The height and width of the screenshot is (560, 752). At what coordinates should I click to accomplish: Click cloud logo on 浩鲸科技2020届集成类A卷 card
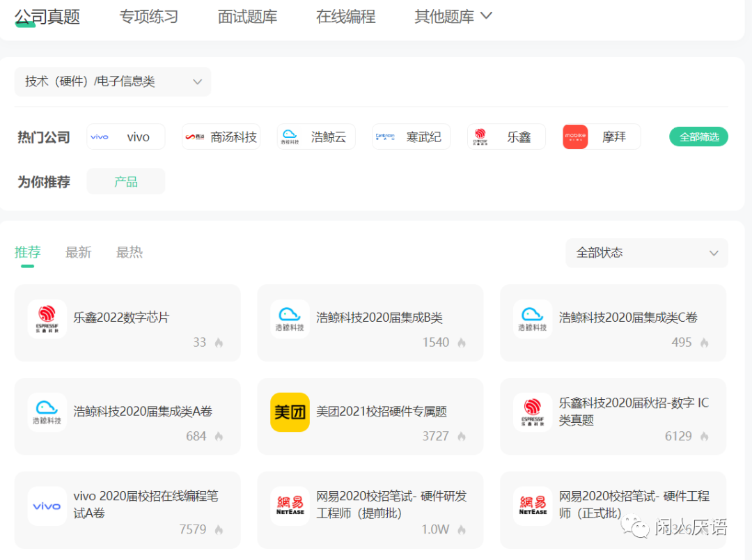coord(47,412)
